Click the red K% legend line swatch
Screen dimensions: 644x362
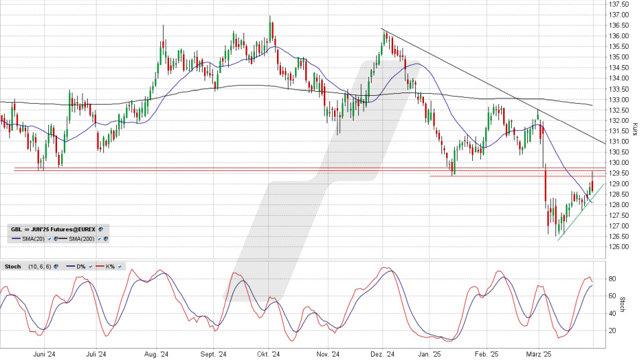pos(100,266)
